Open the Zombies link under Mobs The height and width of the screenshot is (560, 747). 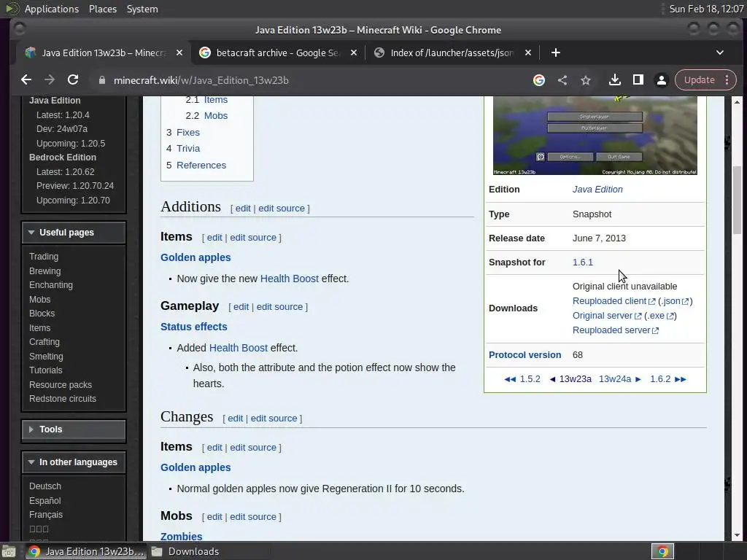pos(181,536)
